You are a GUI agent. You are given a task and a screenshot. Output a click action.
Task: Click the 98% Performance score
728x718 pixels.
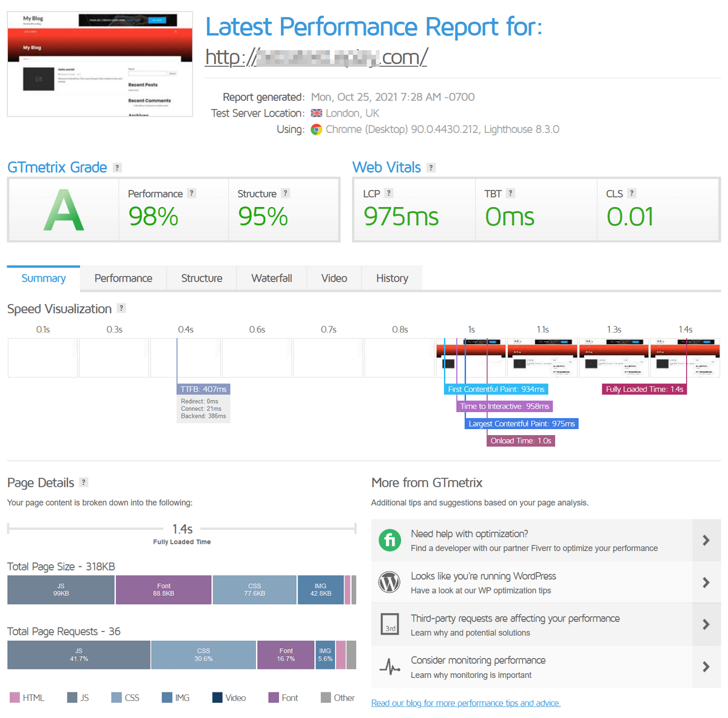[153, 217]
